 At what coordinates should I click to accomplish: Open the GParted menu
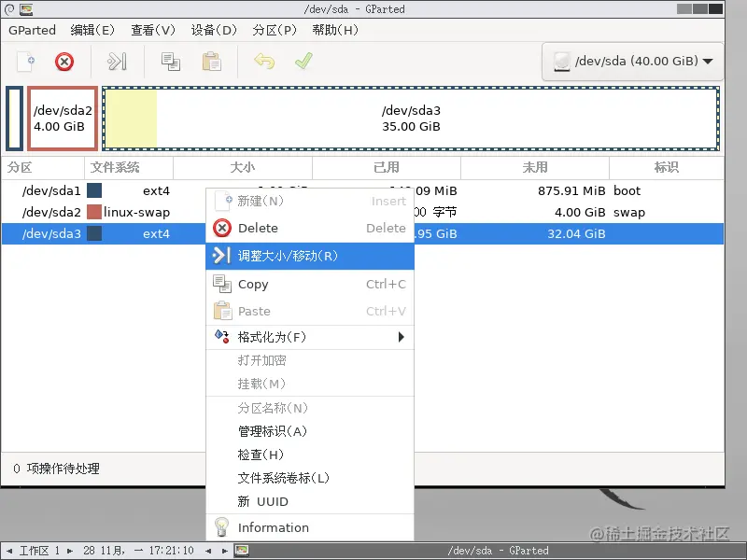point(32,30)
